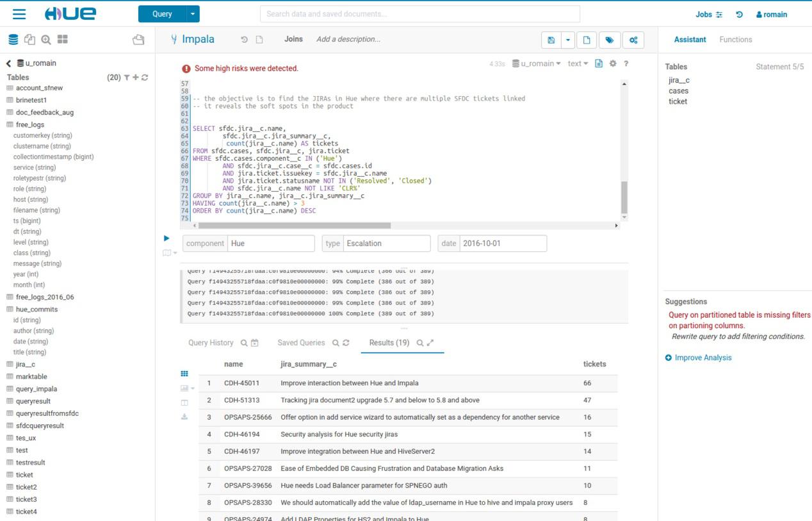Switch to the Saved Queries tab
The height and width of the screenshot is (521, 812).
(301, 343)
